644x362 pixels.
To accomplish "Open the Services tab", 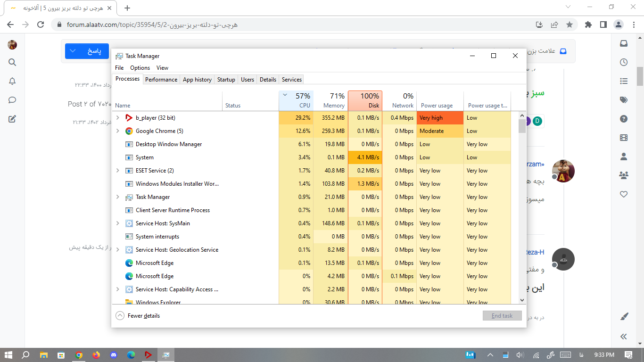I will click(292, 80).
